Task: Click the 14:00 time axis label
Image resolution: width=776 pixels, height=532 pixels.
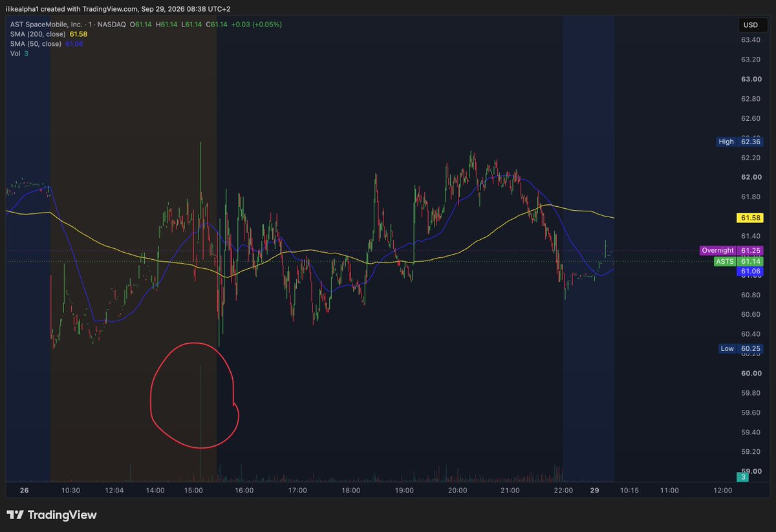Action: pos(155,491)
